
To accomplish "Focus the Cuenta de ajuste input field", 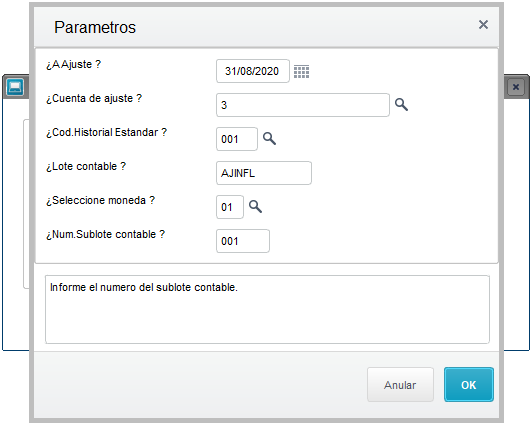I will point(303,105).
